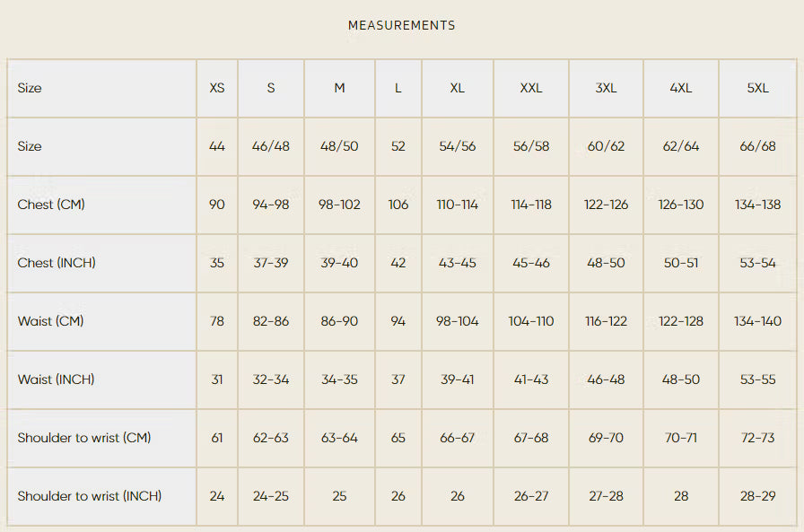Select the XS column header
The height and width of the screenshot is (532, 804).
click(x=217, y=88)
